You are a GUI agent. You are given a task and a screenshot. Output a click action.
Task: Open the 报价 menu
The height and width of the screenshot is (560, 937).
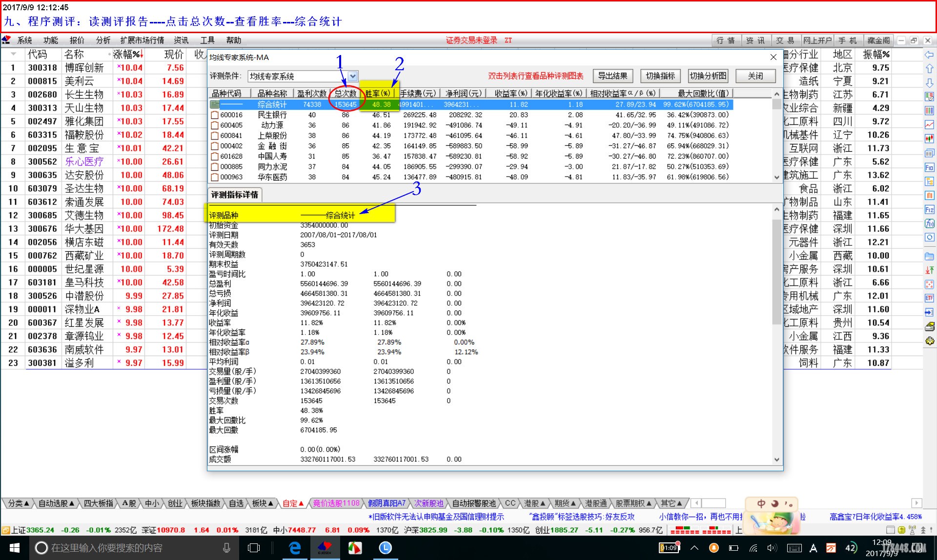click(77, 40)
